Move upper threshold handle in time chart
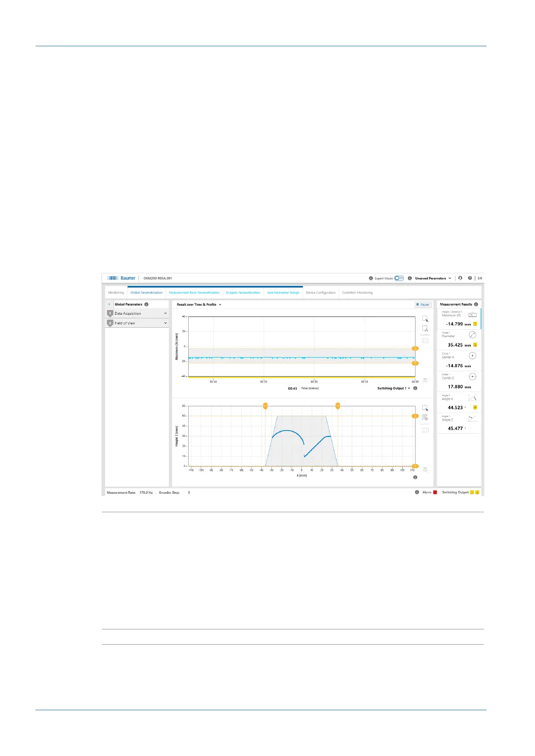The height and width of the screenshot is (756, 535). 415,348
